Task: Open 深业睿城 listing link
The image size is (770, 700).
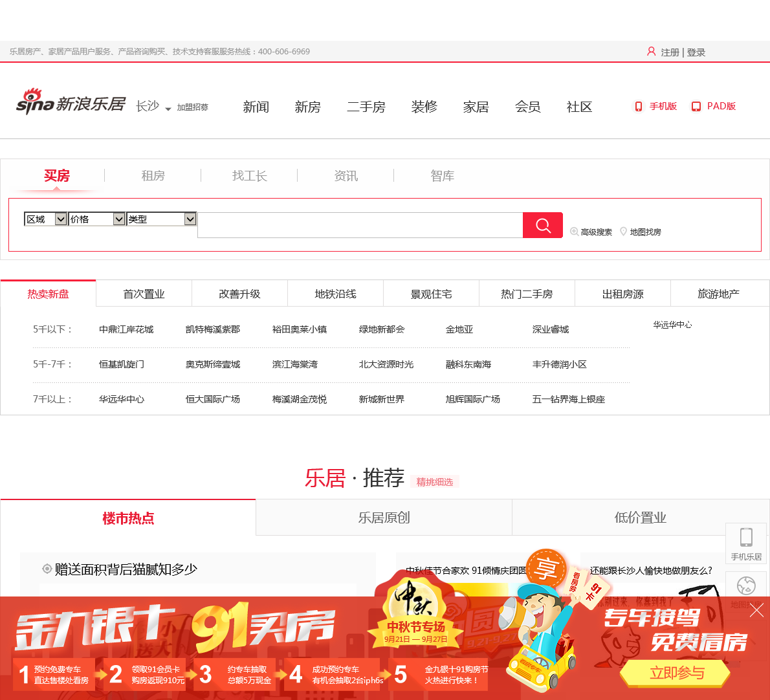Action: click(x=551, y=329)
